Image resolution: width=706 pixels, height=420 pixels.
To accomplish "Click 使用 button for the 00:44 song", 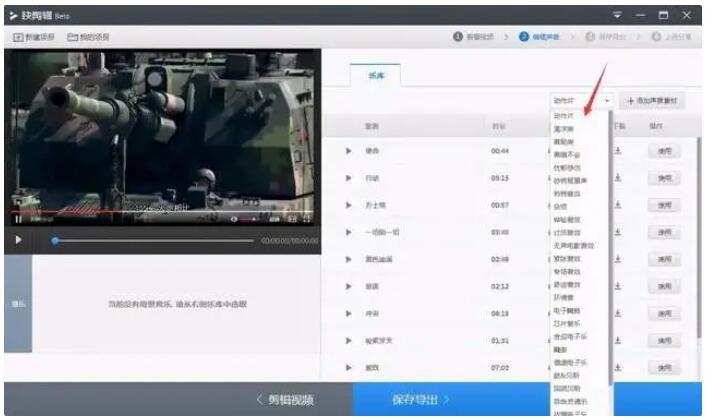I will [664, 151].
